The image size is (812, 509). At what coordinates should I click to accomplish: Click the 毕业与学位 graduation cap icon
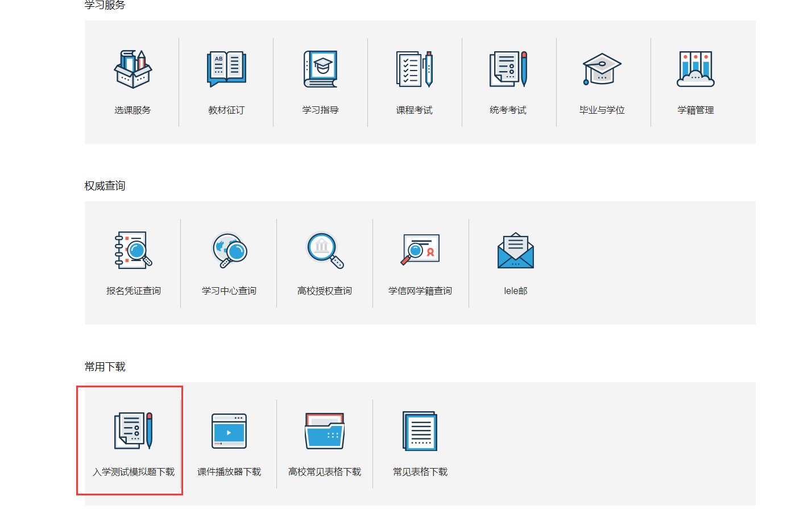602,69
